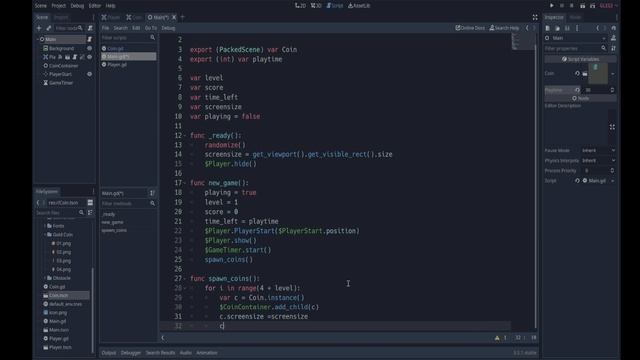Jump to new_game method
640x360 pixels.
(112, 222)
